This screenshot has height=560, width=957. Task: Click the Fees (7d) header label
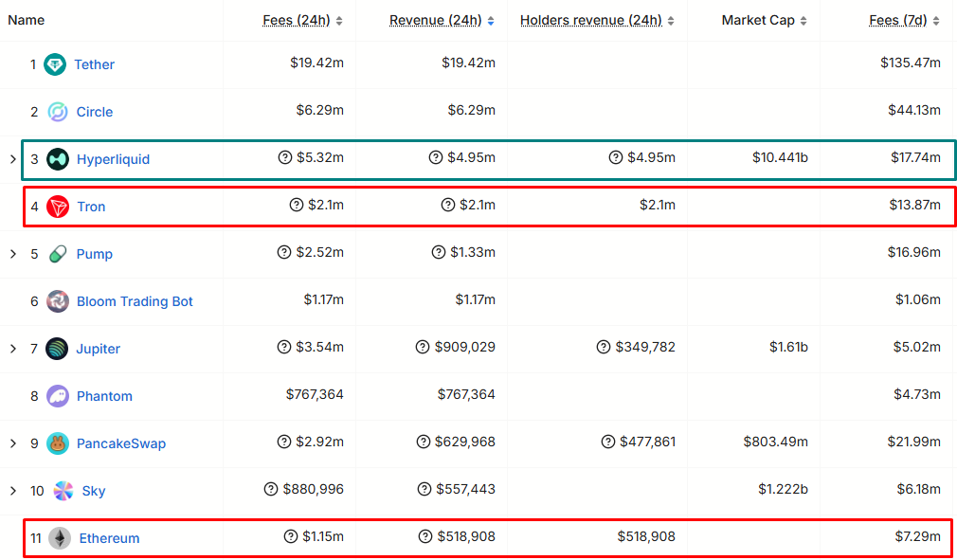click(x=898, y=20)
